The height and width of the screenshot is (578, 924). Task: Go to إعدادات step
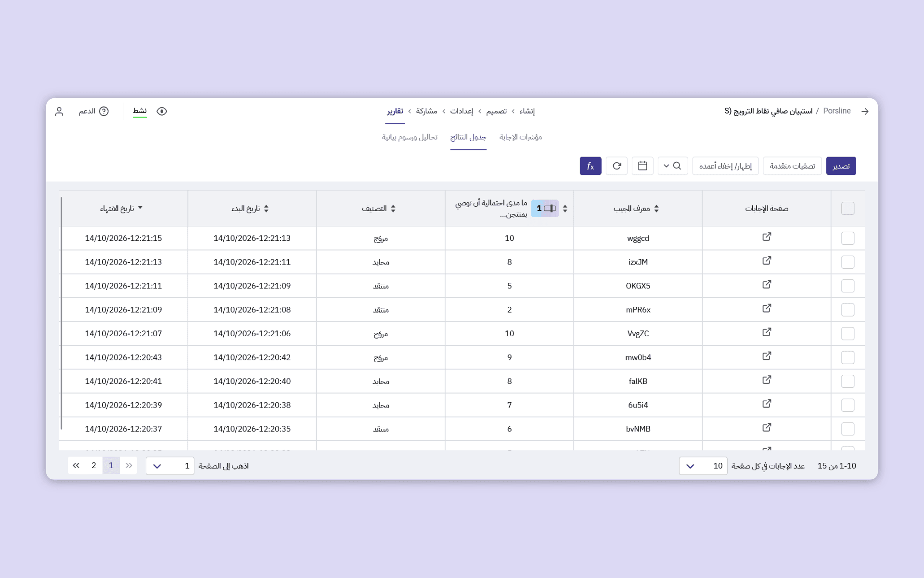click(462, 111)
